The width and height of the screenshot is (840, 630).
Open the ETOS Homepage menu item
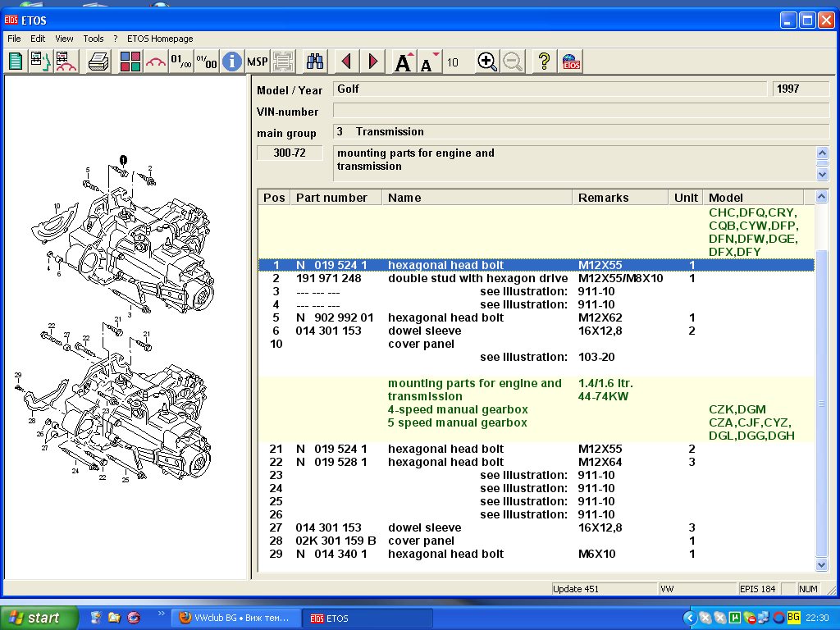pyautogui.click(x=160, y=39)
